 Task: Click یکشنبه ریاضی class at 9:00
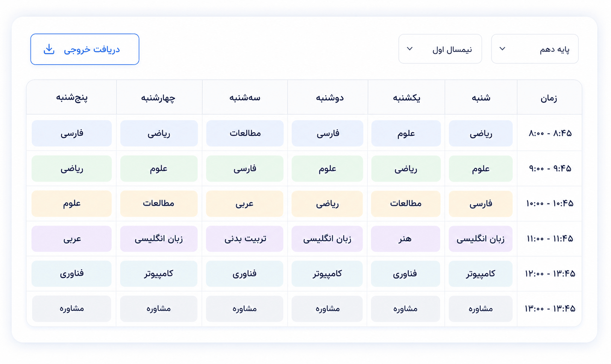point(406,169)
